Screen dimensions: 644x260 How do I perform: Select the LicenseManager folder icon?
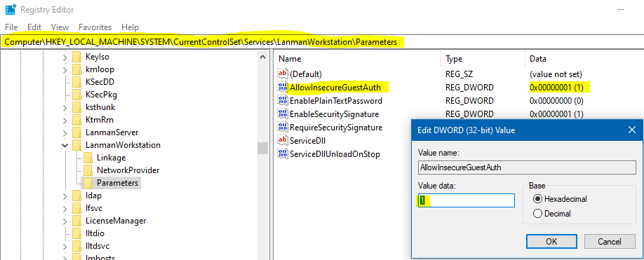coord(76,221)
